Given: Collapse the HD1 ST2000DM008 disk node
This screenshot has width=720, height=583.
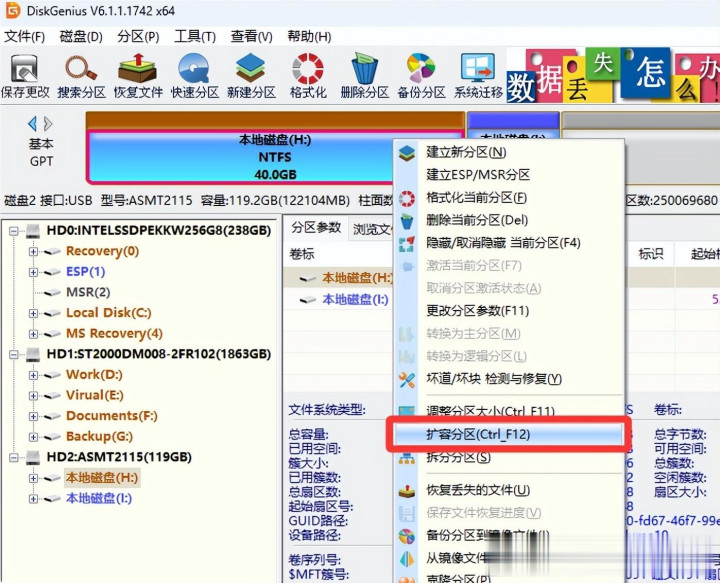Looking at the screenshot, I should [x=15, y=354].
